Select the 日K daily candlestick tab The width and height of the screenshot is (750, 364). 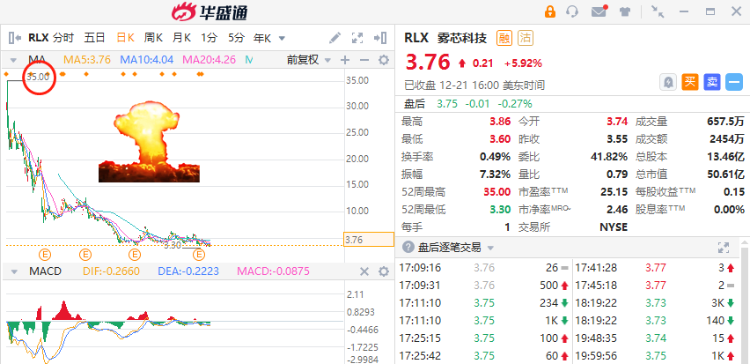[125, 38]
